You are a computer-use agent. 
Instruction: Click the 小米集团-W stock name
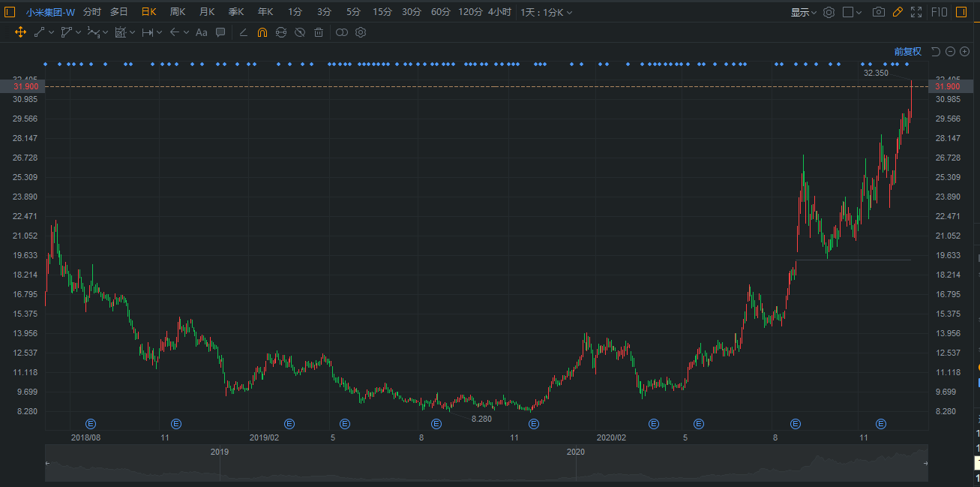point(50,12)
